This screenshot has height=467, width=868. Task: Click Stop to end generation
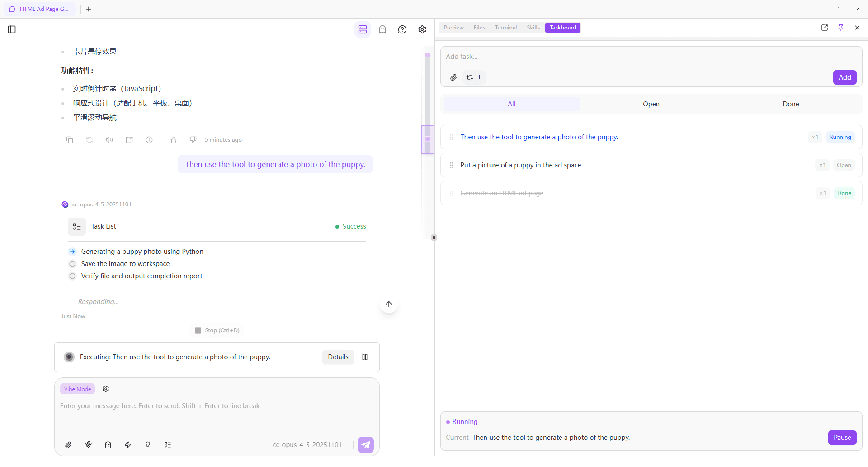point(217,330)
